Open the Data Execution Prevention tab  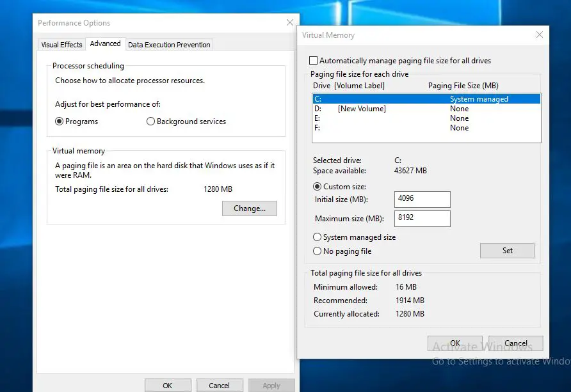coord(169,45)
